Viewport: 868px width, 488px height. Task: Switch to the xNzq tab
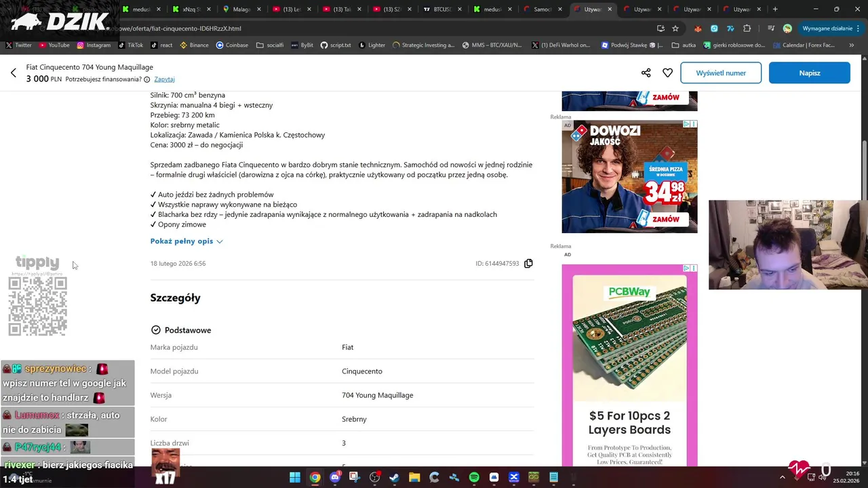coord(192,9)
